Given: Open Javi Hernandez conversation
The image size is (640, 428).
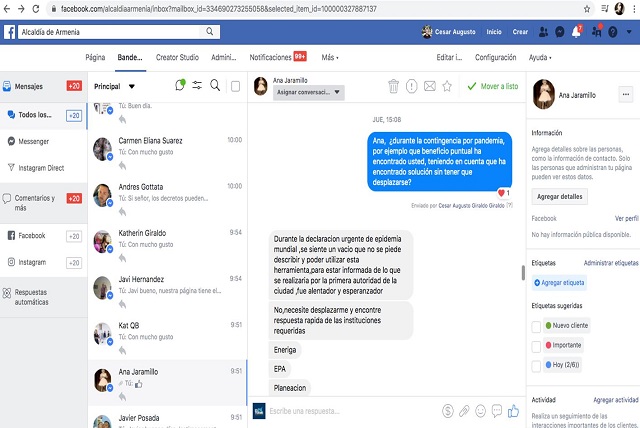Looking at the screenshot, I should click(x=167, y=291).
